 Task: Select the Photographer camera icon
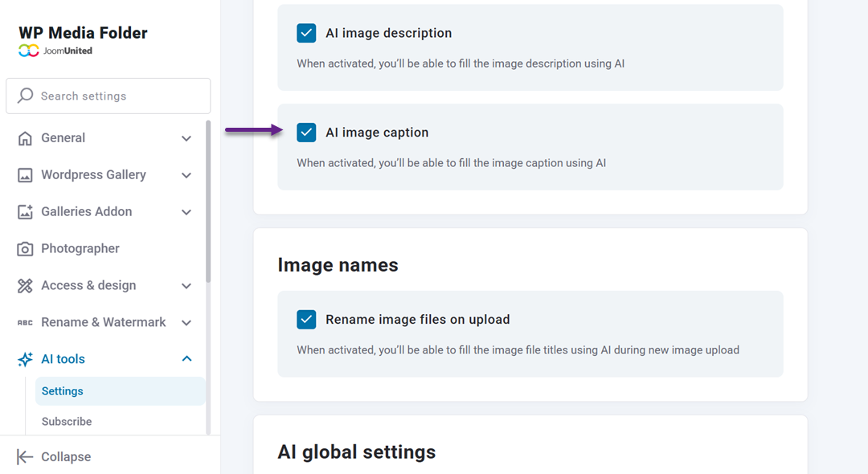[25, 248]
